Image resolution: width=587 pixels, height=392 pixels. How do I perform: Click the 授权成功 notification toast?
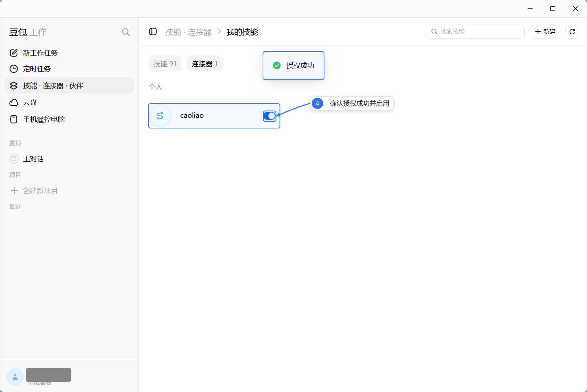pos(293,65)
